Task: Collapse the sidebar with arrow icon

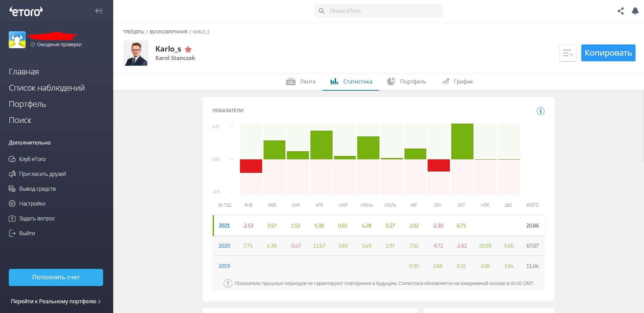Action: coord(99,11)
